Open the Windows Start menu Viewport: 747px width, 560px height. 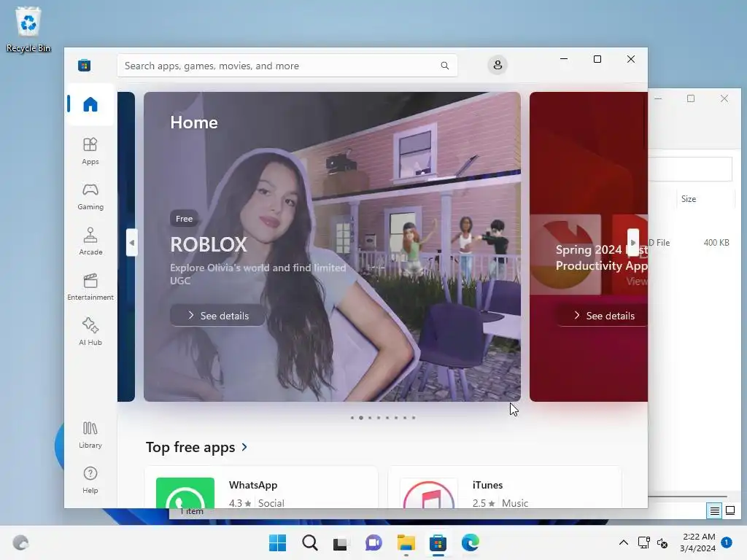pyautogui.click(x=278, y=542)
